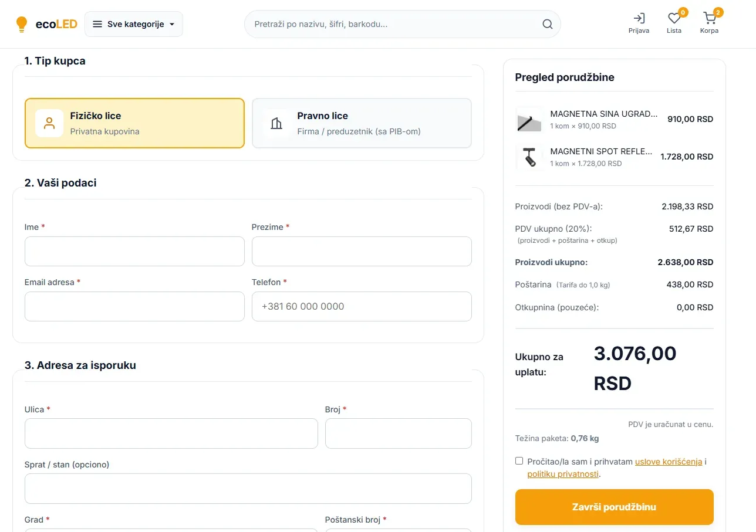Image resolution: width=756 pixels, height=532 pixels.
Task: Click the Pregled porudžbine heading
Action: [565, 77]
